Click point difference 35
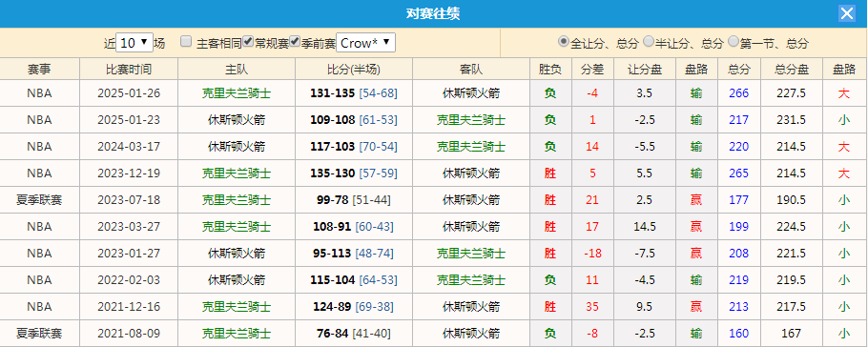This screenshot has width=868, height=347. click(592, 306)
